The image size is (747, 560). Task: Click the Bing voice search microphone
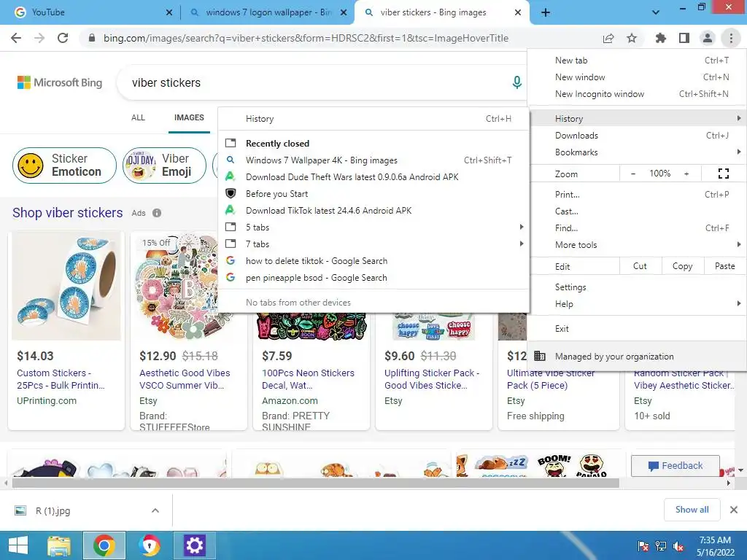pos(517,82)
